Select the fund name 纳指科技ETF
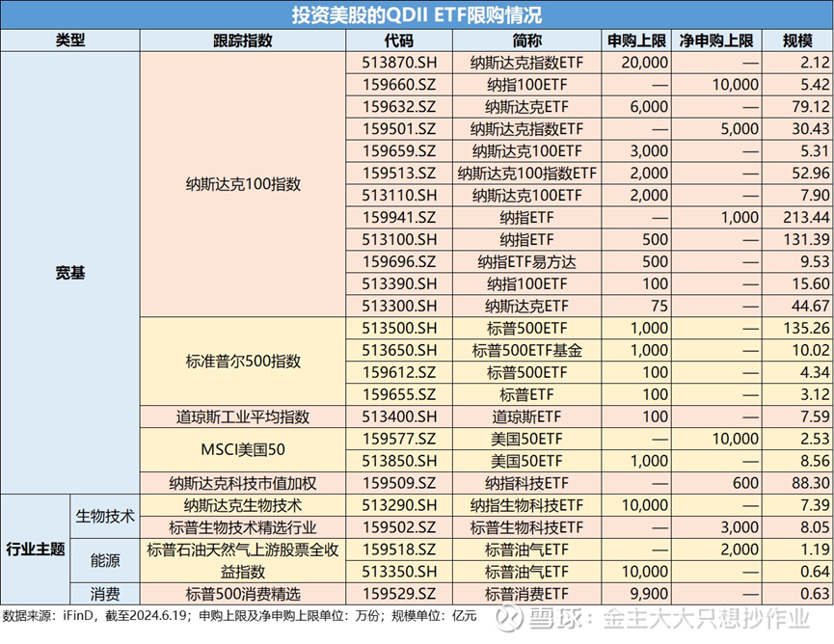Viewport: 834px width, 644px height. (527, 483)
